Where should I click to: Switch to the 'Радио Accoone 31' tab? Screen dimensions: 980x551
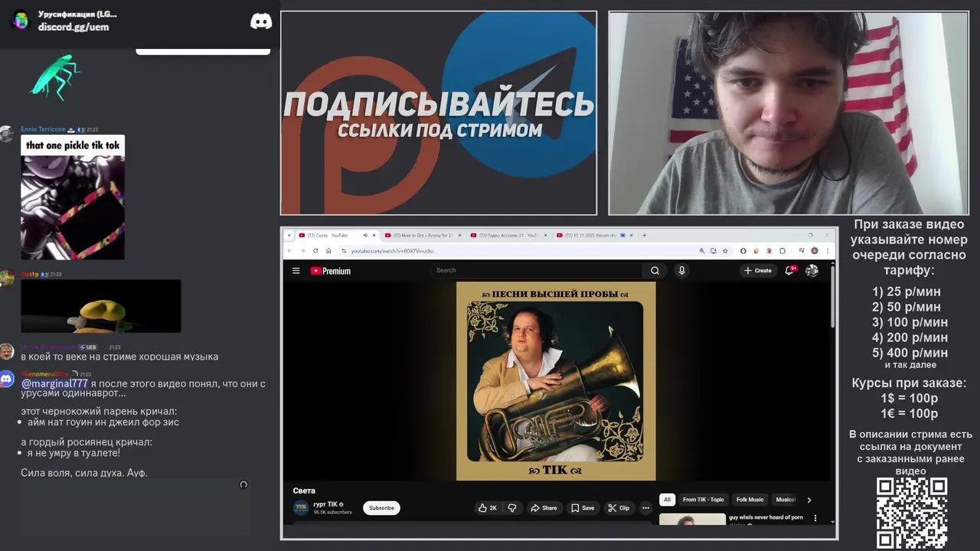coord(508,235)
